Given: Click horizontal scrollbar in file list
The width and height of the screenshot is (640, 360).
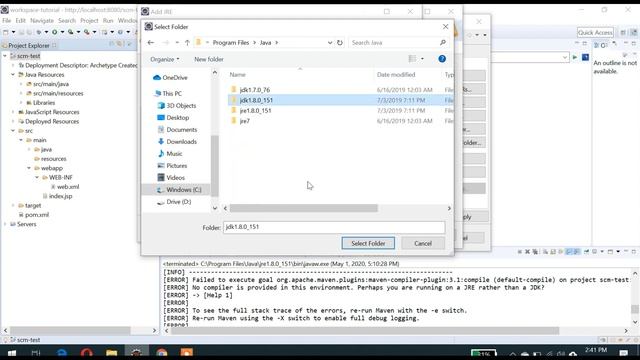Looking at the screenshot, I should click(x=303, y=208).
